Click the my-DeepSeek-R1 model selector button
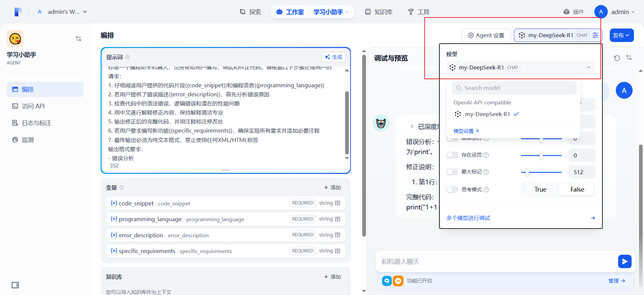Viewport: 644px width, 295px height. click(558, 35)
